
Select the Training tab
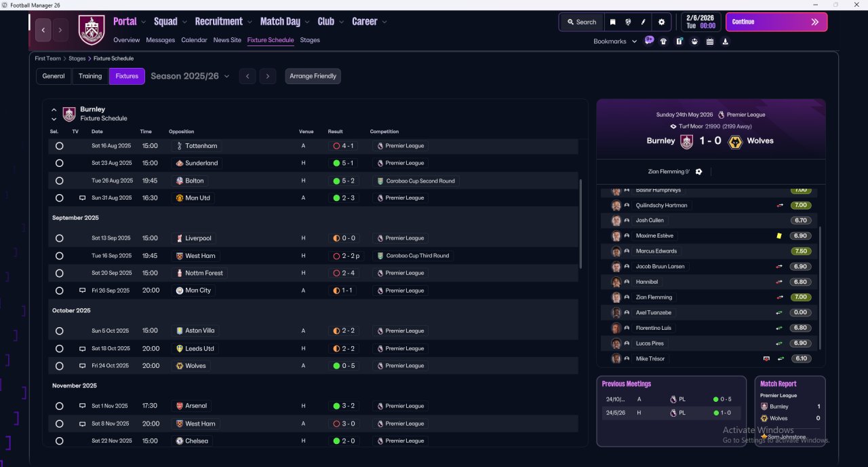tap(90, 76)
